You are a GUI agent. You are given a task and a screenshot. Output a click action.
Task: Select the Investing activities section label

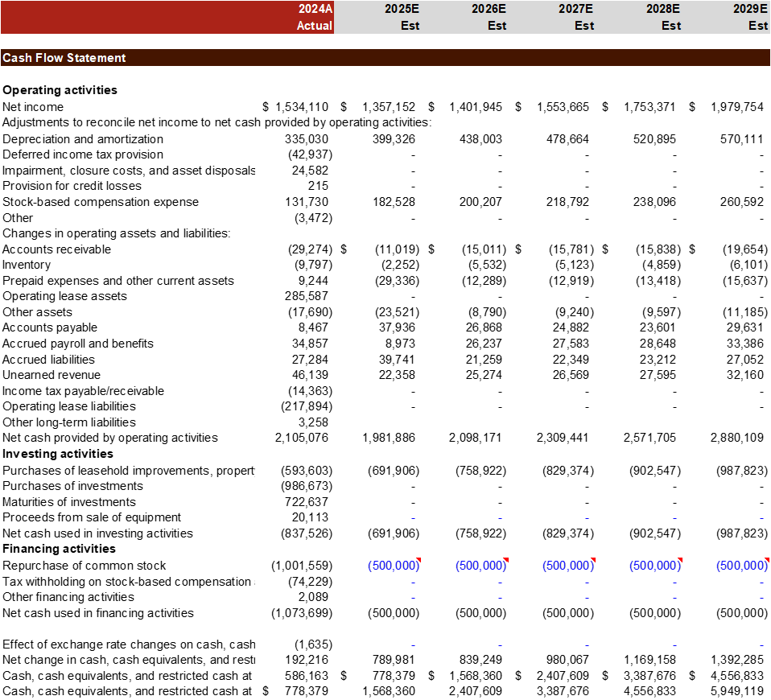coord(58,454)
